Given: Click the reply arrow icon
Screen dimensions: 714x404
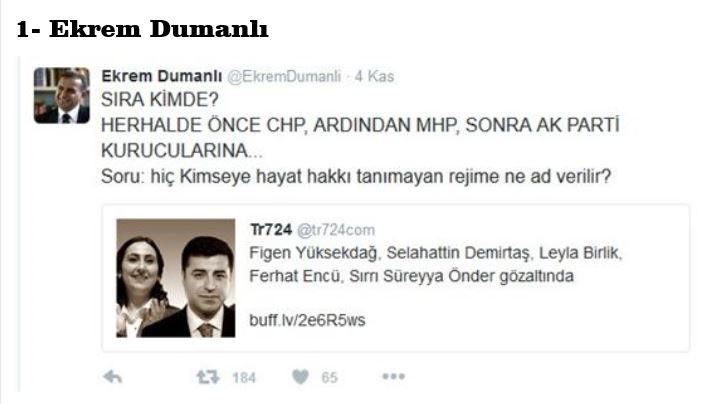Looking at the screenshot, I should tap(112, 377).
